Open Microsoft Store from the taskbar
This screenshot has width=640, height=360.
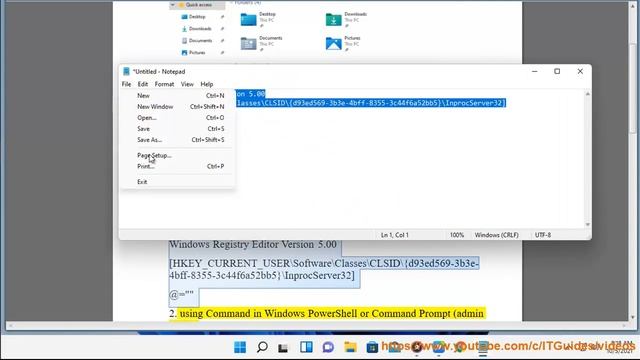tap(372, 347)
